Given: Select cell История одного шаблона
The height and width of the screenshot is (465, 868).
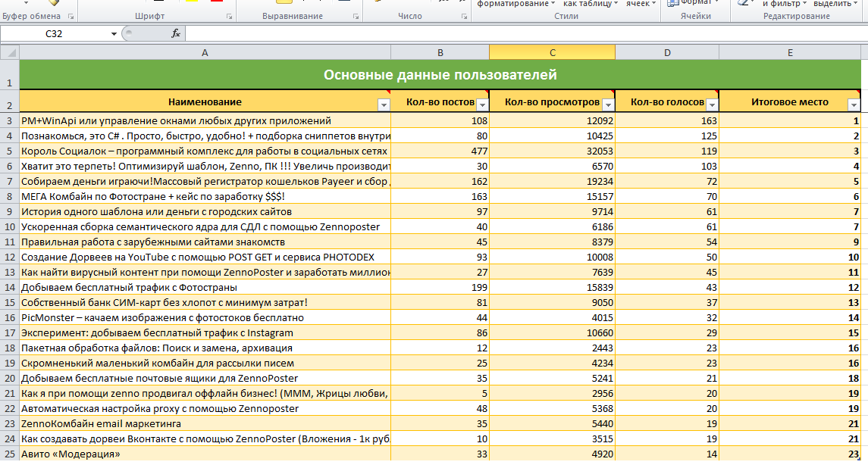Looking at the screenshot, I should 205,212.
